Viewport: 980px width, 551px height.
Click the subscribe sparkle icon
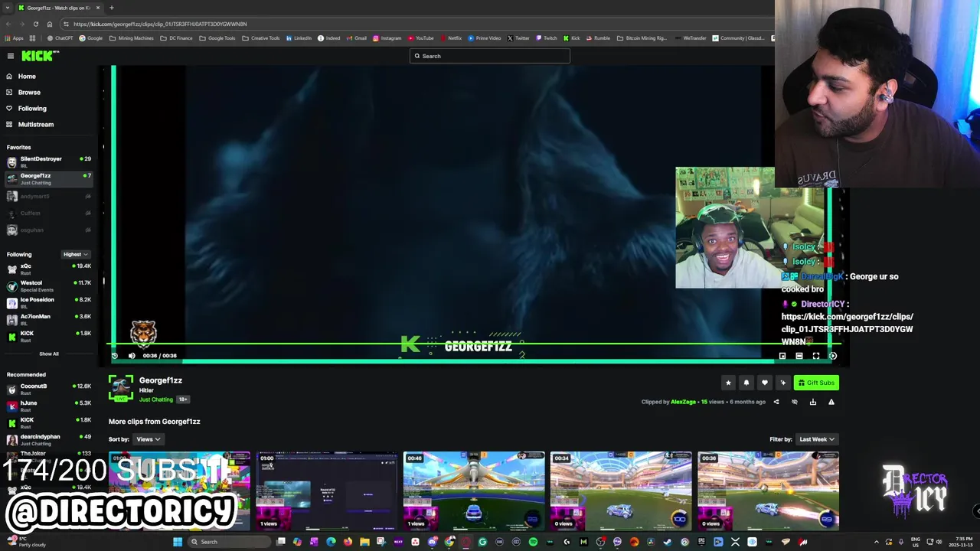click(x=783, y=383)
